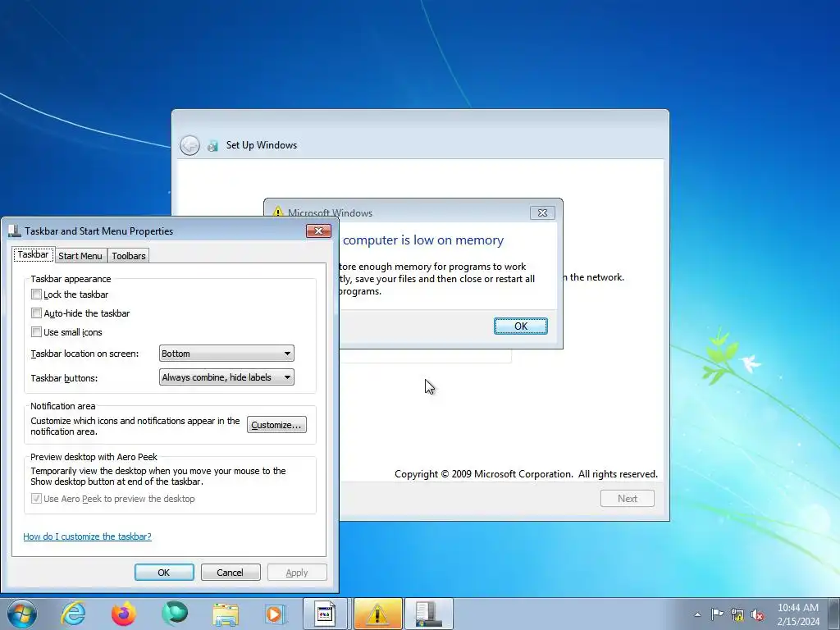Open Action Center flag tray icon
This screenshot has width=840, height=630.
click(717, 614)
